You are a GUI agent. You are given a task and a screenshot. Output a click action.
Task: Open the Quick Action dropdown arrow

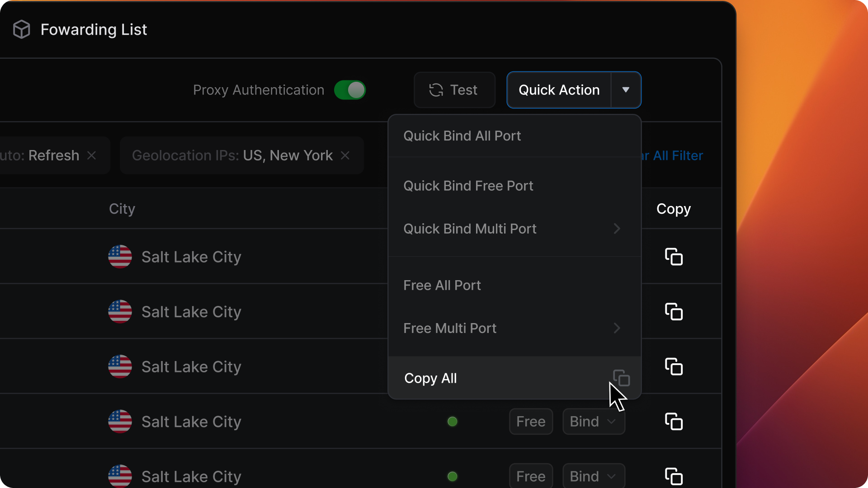pyautogui.click(x=626, y=90)
